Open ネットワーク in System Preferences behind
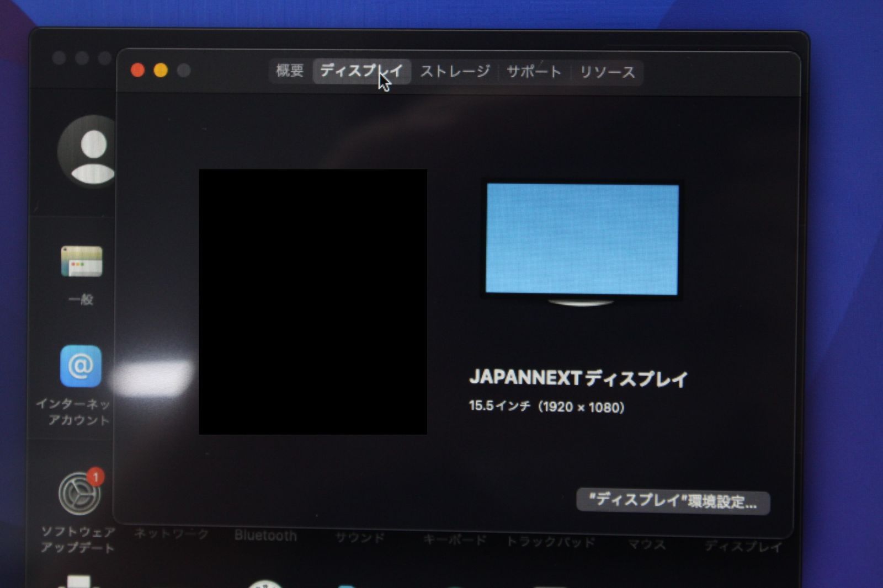The width and height of the screenshot is (883, 588). click(x=172, y=534)
